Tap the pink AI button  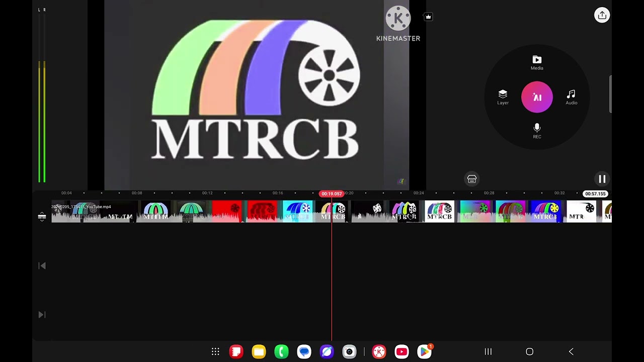click(537, 97)
